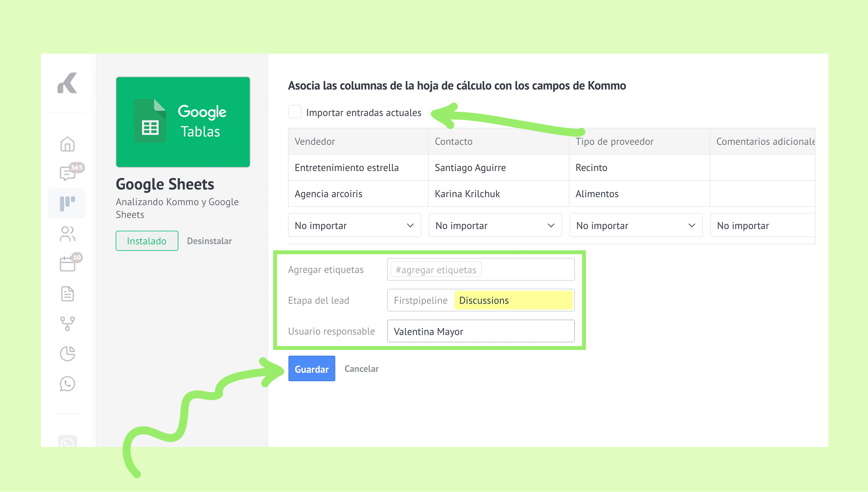868x492 pixels.
Task: Click the Desinstalar link
Action: click(x=209, y=241)
